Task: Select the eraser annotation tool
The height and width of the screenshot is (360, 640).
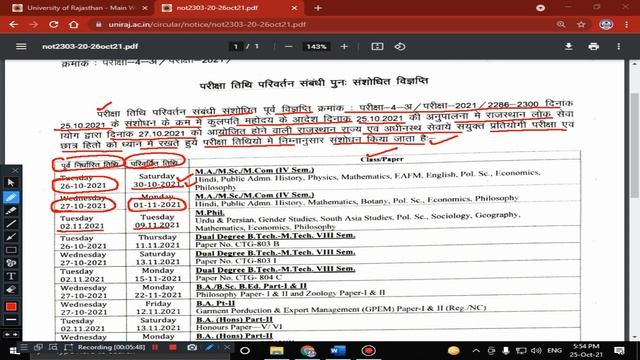Action: [11, 290]
